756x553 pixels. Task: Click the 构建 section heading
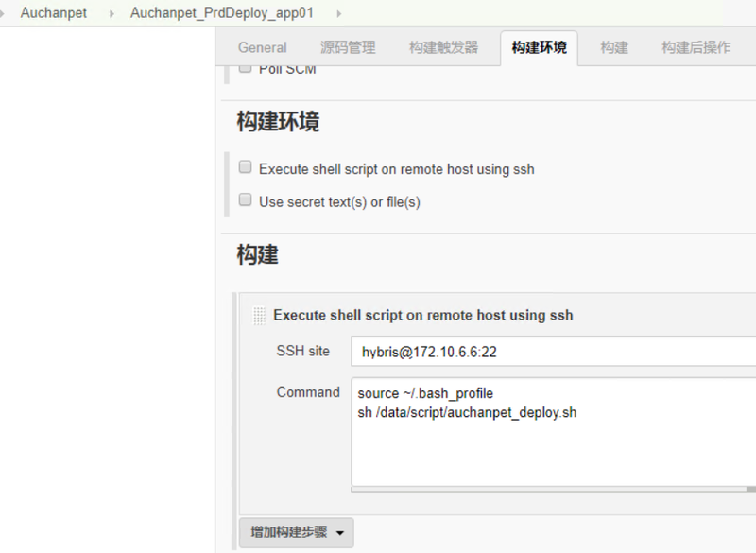click(257, 254)
